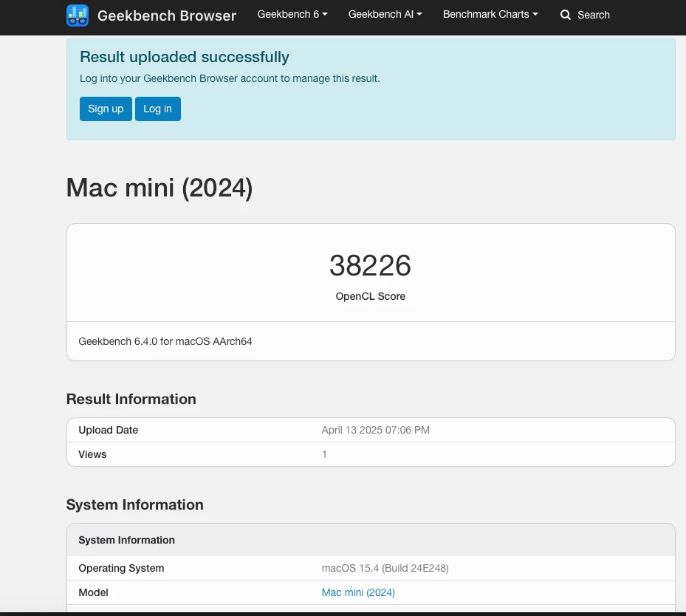Click the Views count value 1
The width and height of the screenshot is (686, 616).
pyautogui.click(x=324, y=454)
